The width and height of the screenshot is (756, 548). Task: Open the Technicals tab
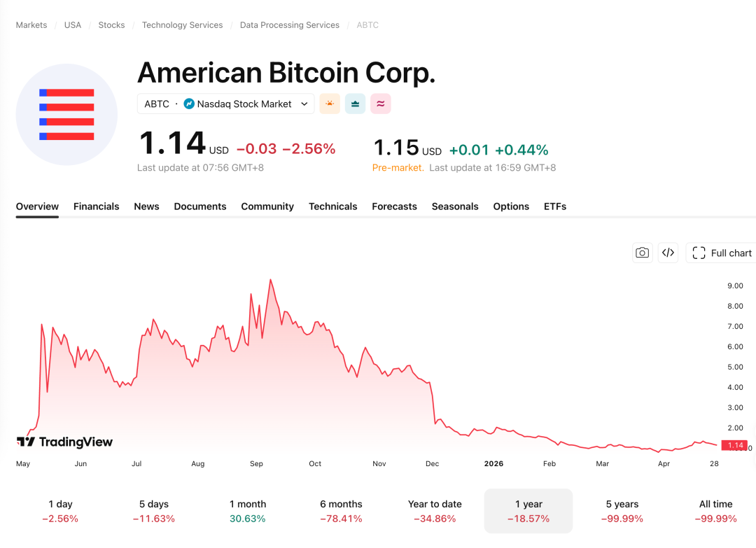point(332,206)
